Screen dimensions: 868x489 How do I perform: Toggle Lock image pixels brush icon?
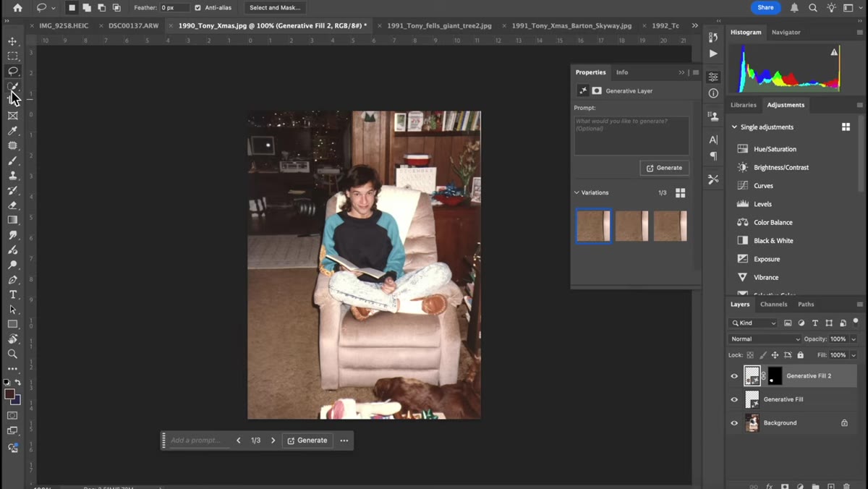(x=762, y=355)
